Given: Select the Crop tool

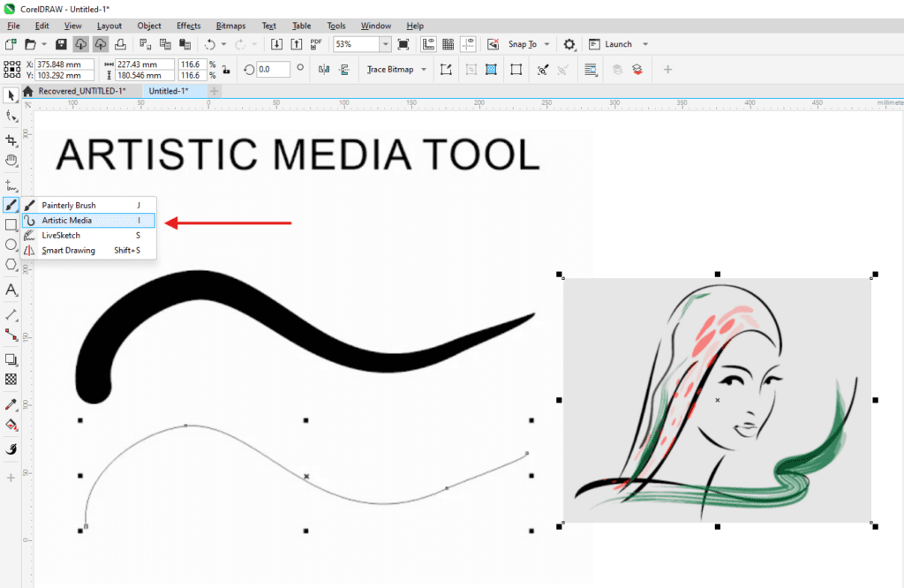Looking at the screenshot, I should pos(11,140).
